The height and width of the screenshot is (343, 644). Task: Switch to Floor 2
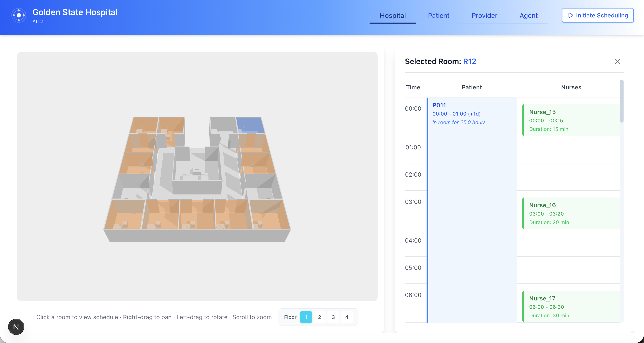(319, 317)
